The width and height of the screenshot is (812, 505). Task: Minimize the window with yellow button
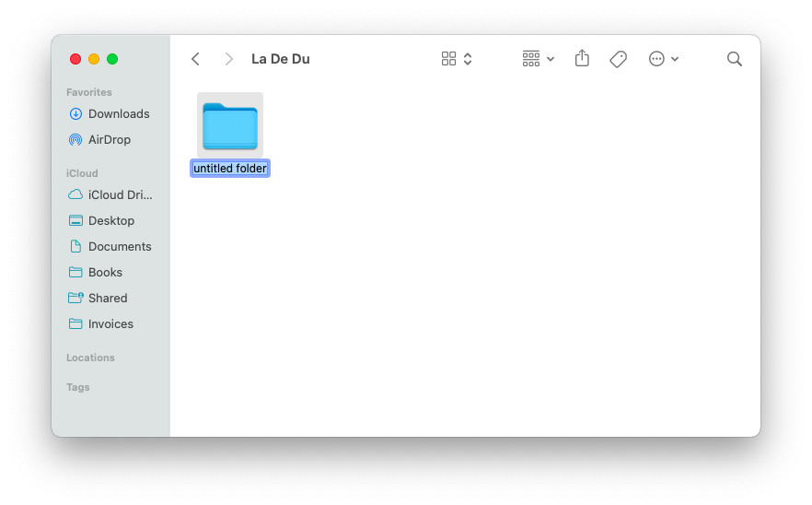point(94,59)
